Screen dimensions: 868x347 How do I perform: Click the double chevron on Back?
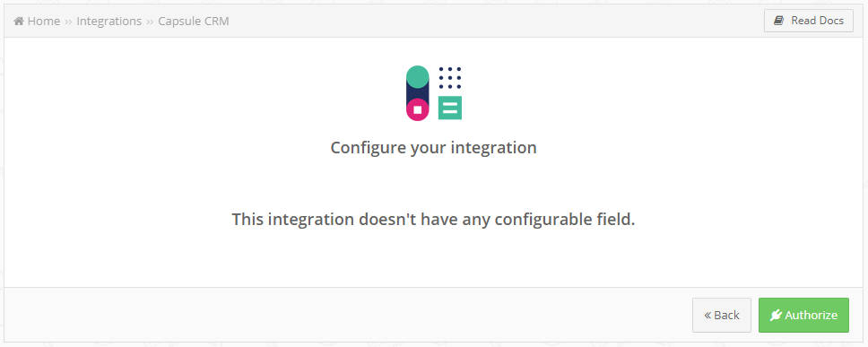tap(707, 316)
